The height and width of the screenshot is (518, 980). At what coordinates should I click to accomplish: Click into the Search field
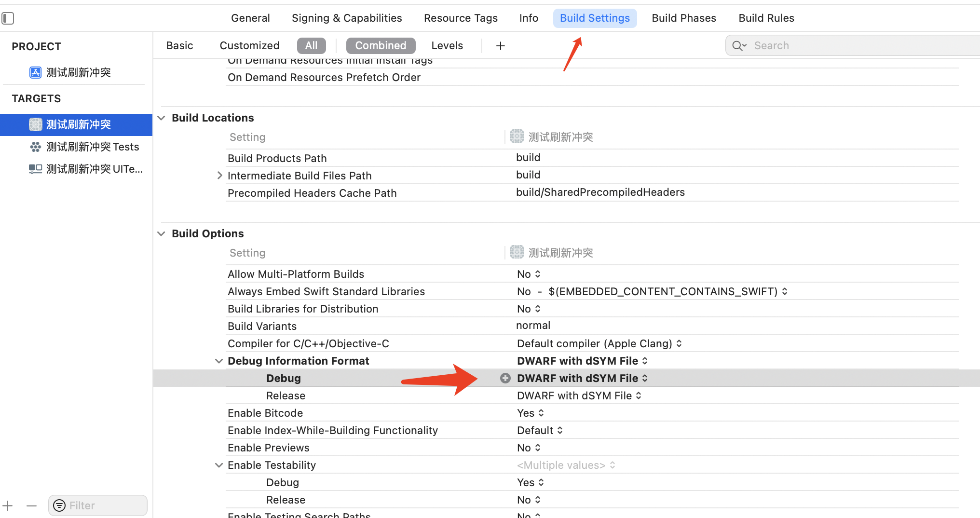820,45
